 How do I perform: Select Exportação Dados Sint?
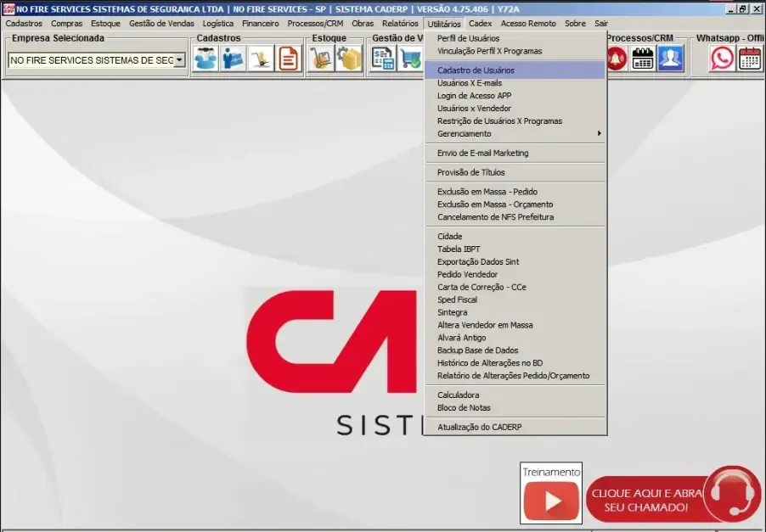515,261
